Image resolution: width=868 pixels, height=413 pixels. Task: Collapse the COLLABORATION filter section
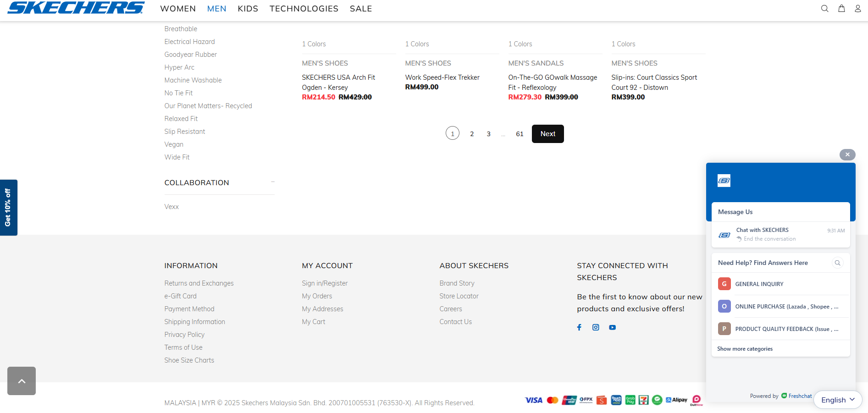tap(273, 182)
